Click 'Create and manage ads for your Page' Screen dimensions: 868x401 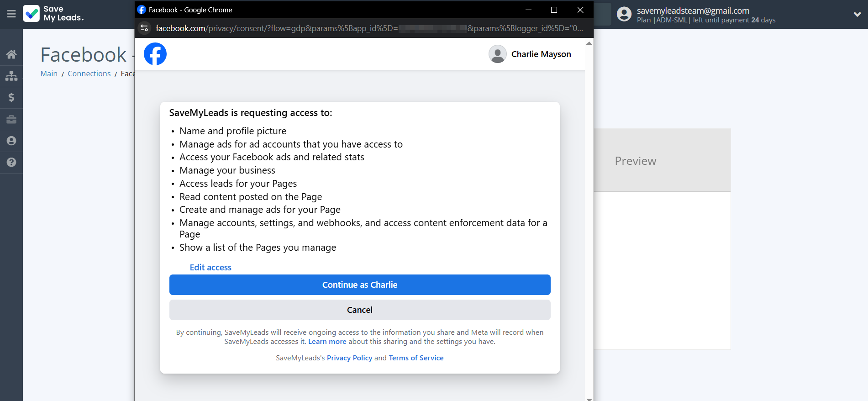260,210
